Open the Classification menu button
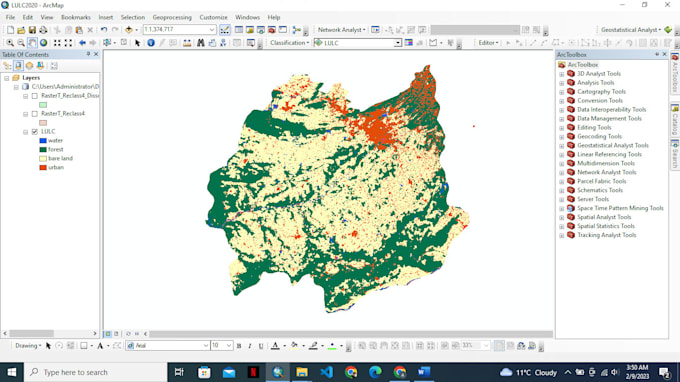This screenshot has width=680, height=382. point(290,43)
